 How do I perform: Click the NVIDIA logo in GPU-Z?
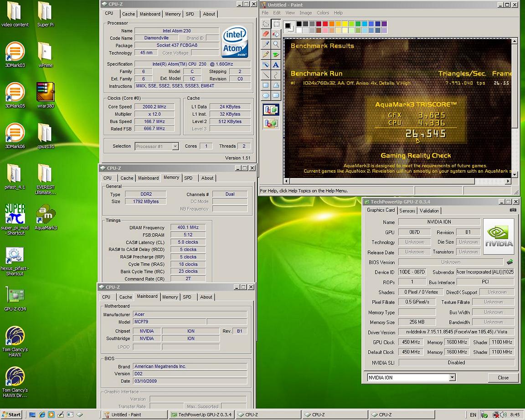(x=499, y=236)
